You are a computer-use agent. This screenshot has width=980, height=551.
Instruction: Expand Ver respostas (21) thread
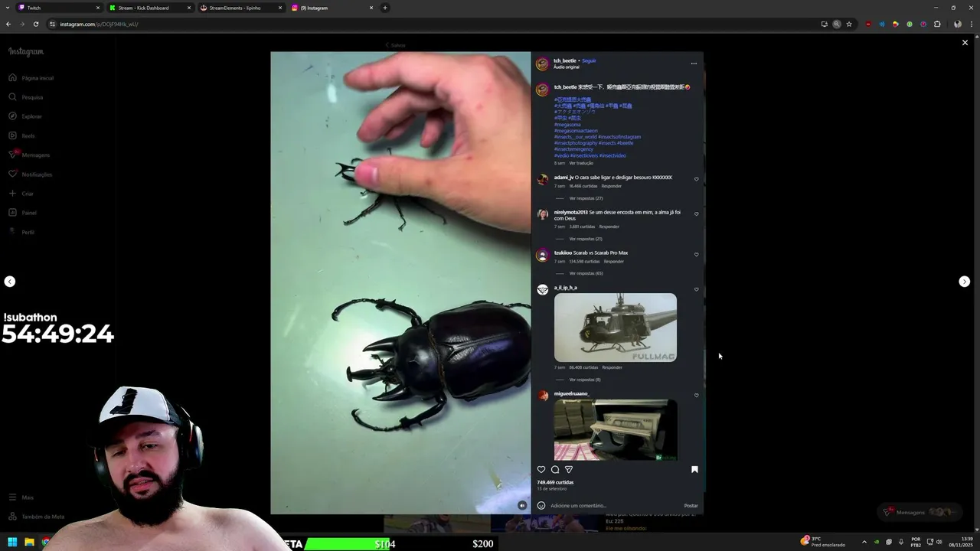[586, 239]
